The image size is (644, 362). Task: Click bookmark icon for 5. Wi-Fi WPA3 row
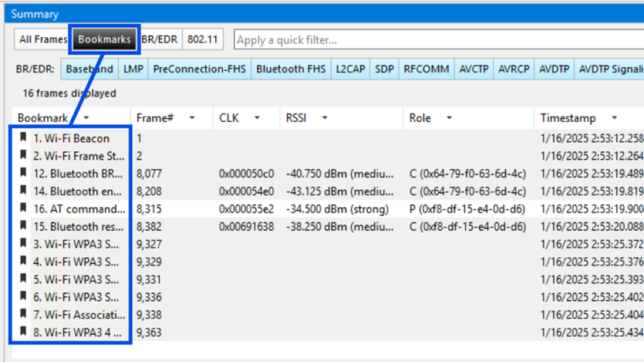coord(23,279)
